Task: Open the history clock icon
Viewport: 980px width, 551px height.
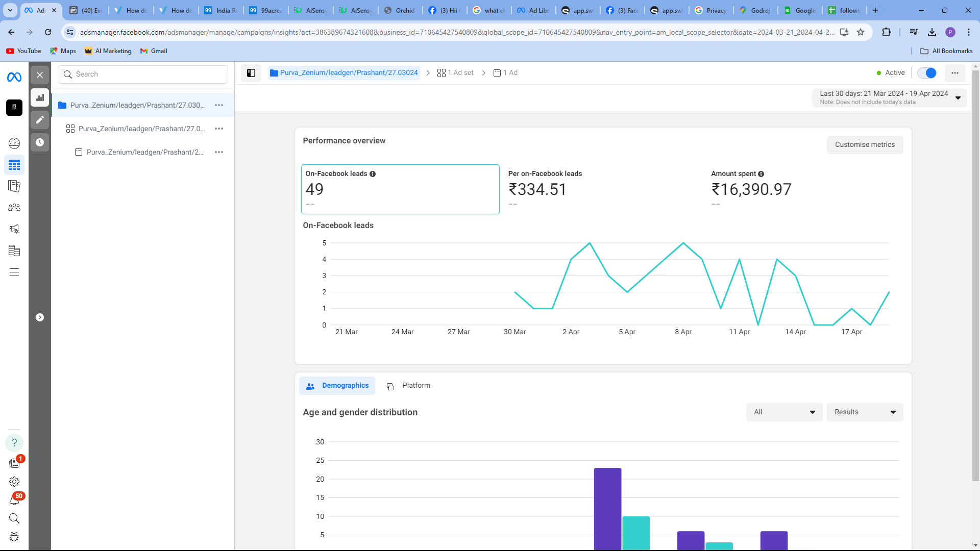Action: [40, 142]
